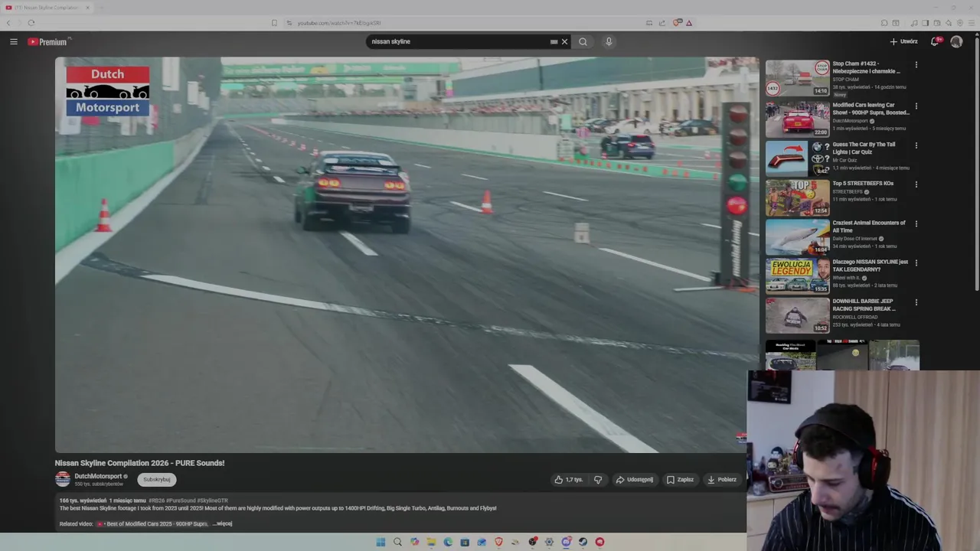980x551 pixels.
Task: Open Windows Start menu
Action: coord(381,542)
